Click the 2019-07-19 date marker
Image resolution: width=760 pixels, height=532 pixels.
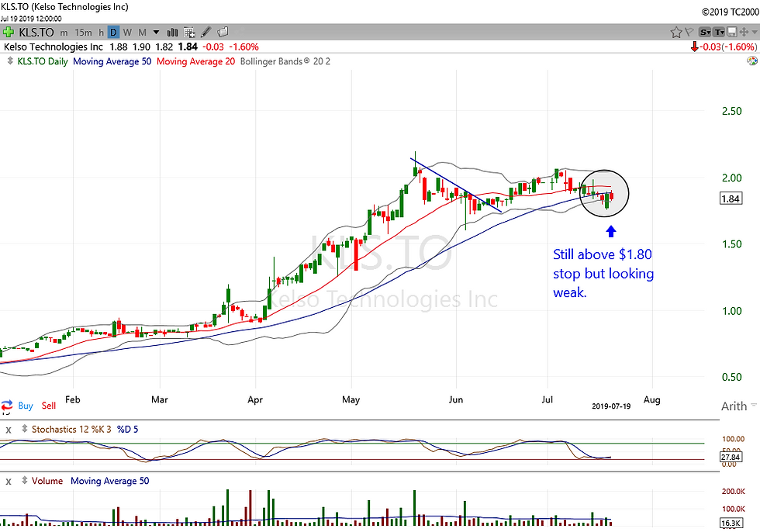coord(611,406)
